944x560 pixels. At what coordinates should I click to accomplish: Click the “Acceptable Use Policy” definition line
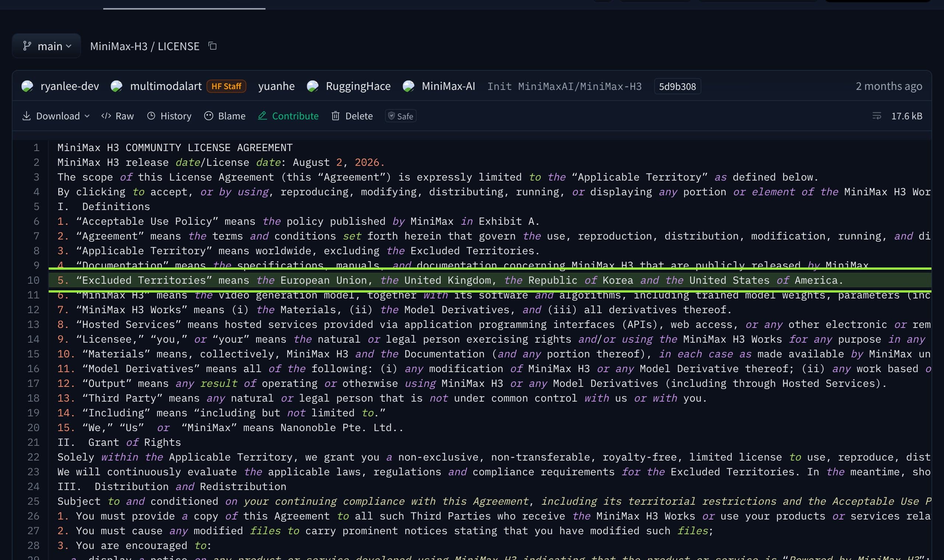(298, 221)
